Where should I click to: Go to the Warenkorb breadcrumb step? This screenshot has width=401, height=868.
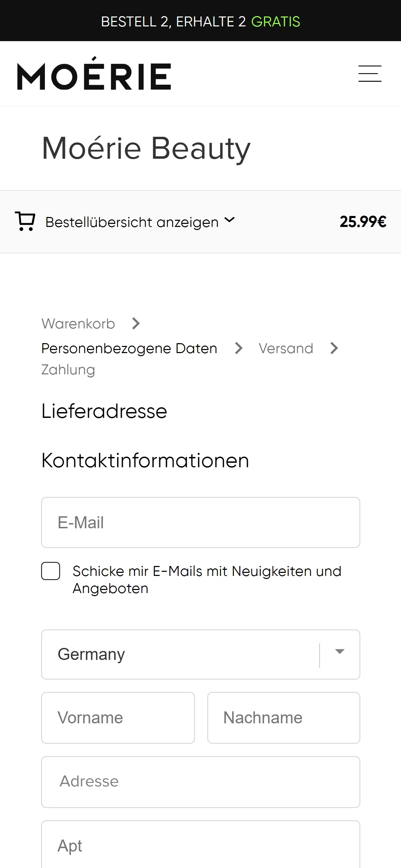tap(78, 324)
